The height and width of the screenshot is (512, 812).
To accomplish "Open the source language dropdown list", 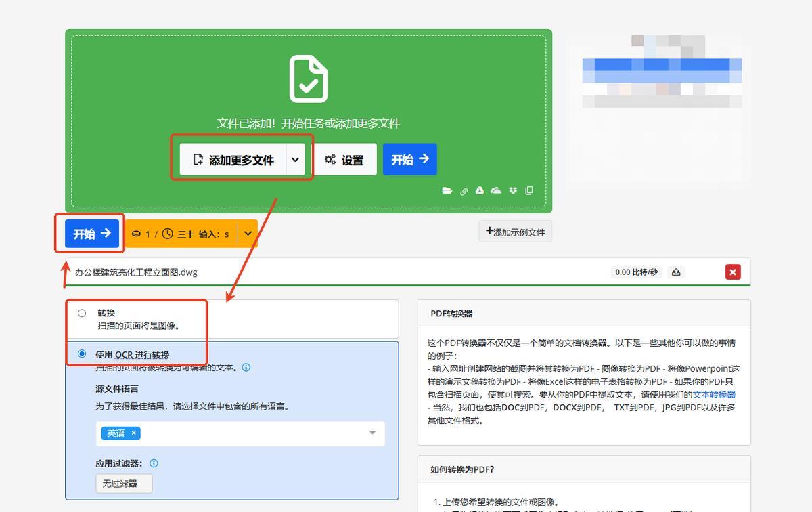I will point(372,433).
